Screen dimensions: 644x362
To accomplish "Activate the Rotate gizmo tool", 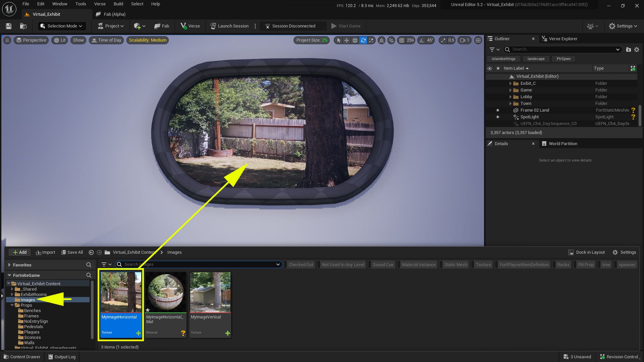I will 363,40.
